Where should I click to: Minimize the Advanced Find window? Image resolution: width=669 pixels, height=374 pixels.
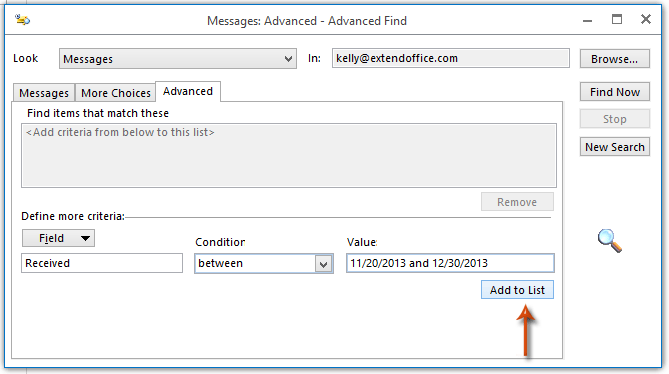[x=588, y=20]
